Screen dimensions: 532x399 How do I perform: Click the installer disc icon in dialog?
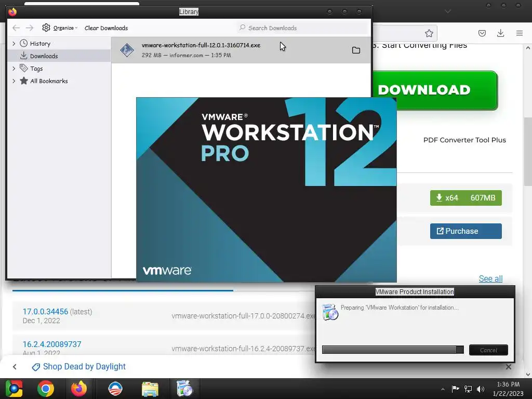pyautogui.click(x=330, y=312)
